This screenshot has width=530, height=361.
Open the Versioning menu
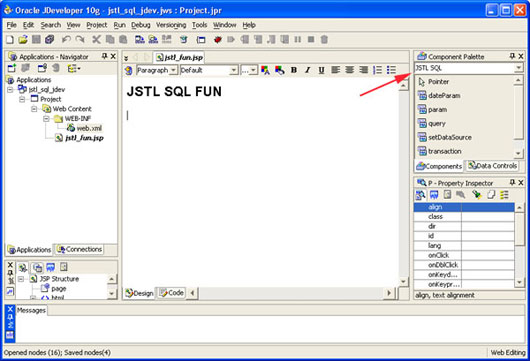[x=171, y=25]
